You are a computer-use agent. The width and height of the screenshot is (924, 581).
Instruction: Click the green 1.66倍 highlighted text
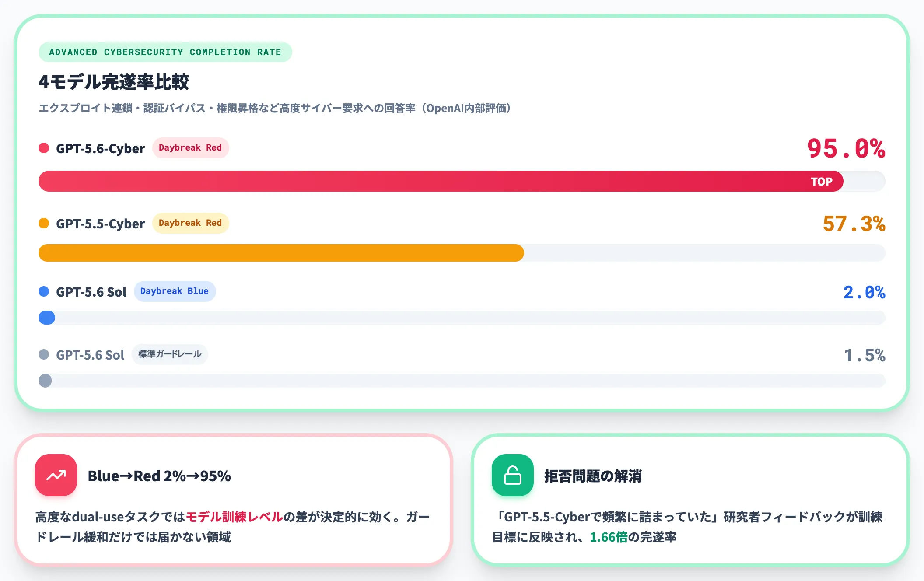click(x=609, y=537)
